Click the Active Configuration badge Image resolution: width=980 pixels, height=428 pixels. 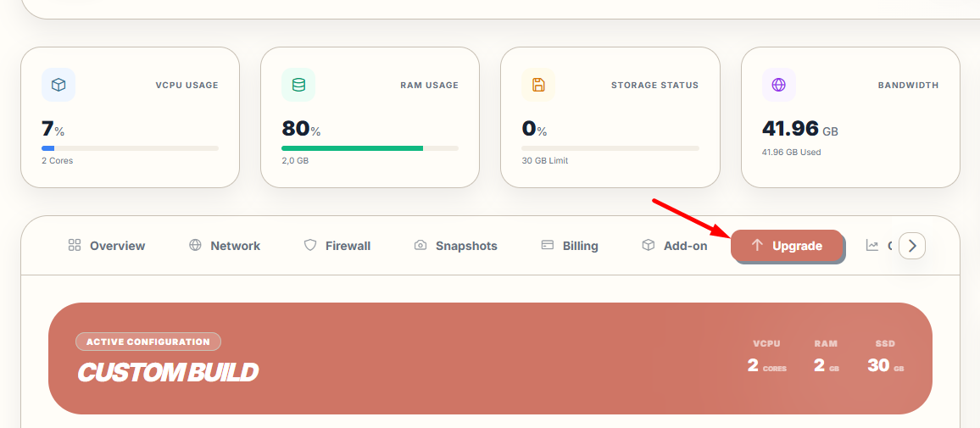(x=148, y=342)
